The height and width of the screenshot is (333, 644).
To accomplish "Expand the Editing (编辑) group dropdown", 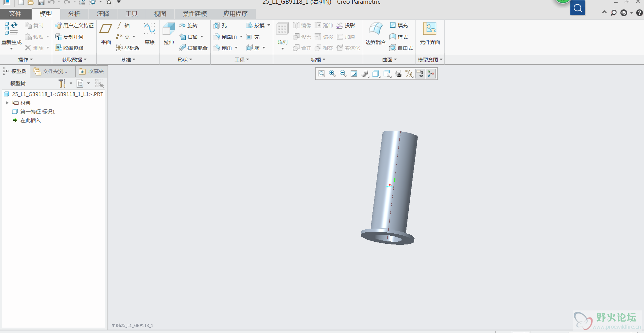I will [x=318, y=60].
